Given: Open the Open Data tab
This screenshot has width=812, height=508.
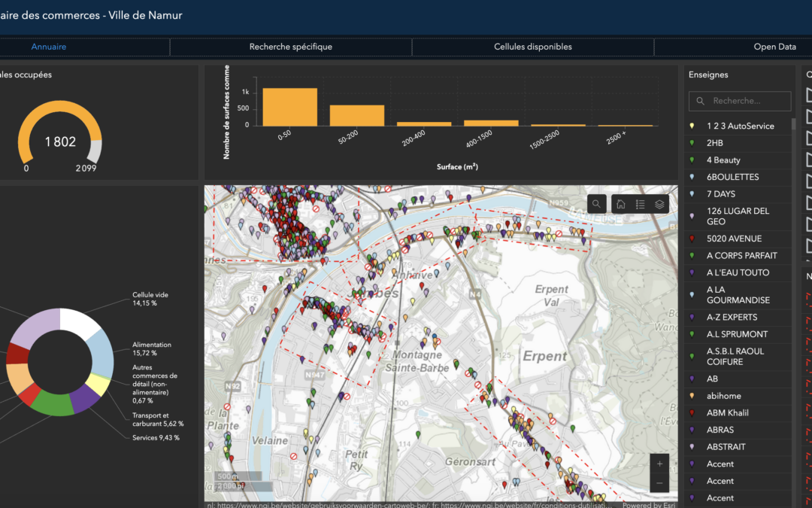Looking at the screenshot, I should coord(774,47).
